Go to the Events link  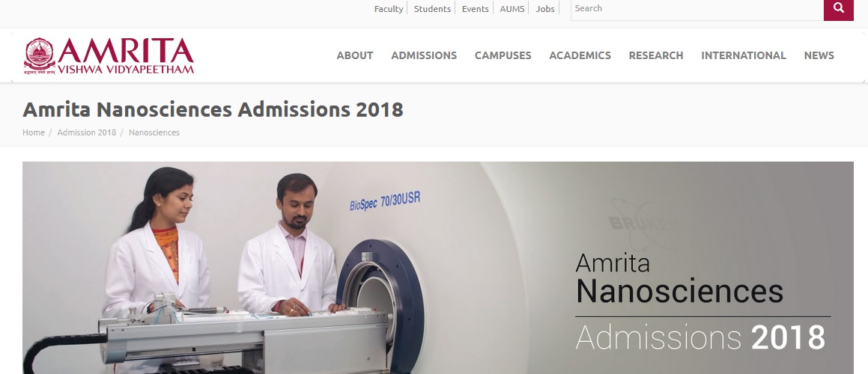pyautogui.click(x=475, y=9)
